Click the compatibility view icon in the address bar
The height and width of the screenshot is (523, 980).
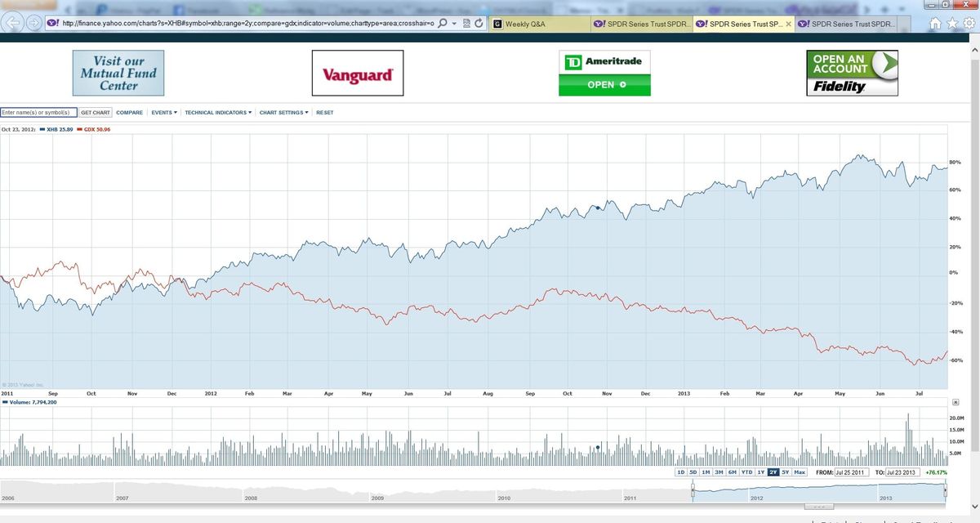tap(467, 24)
